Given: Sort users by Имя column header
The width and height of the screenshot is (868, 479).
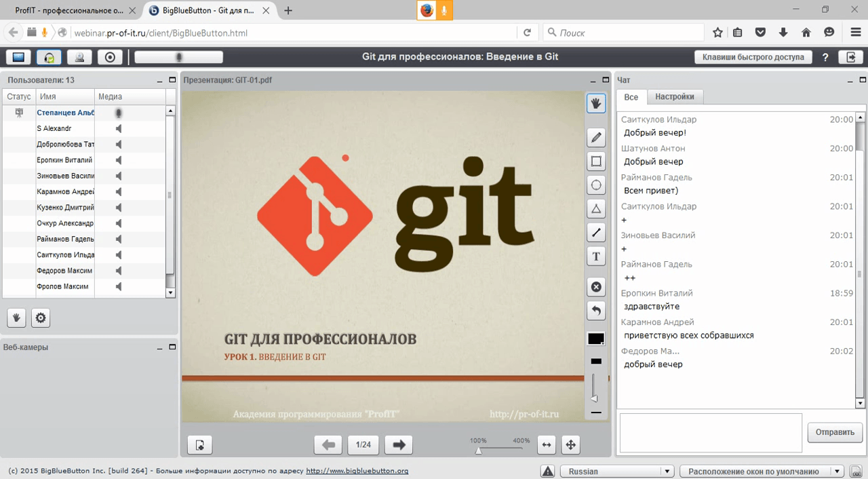Looking at the screenshot, I should pos(64,96).
